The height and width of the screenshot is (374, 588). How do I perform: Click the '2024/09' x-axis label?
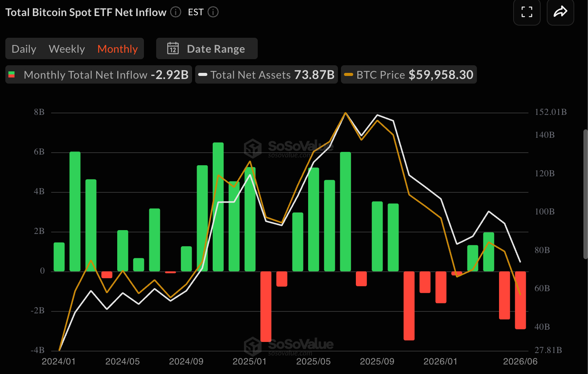186,361
